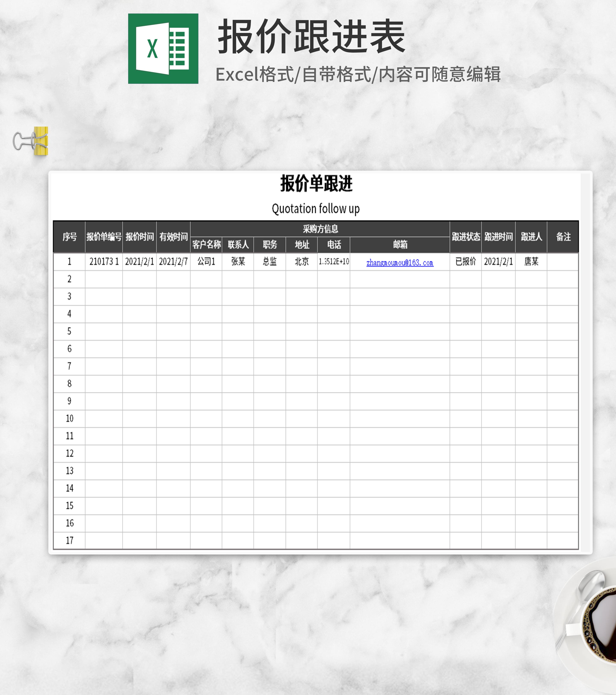The width and height of the screenshot is (616, 695).
Task: Click the title 报价单跟进
Action: click(316, 184)
